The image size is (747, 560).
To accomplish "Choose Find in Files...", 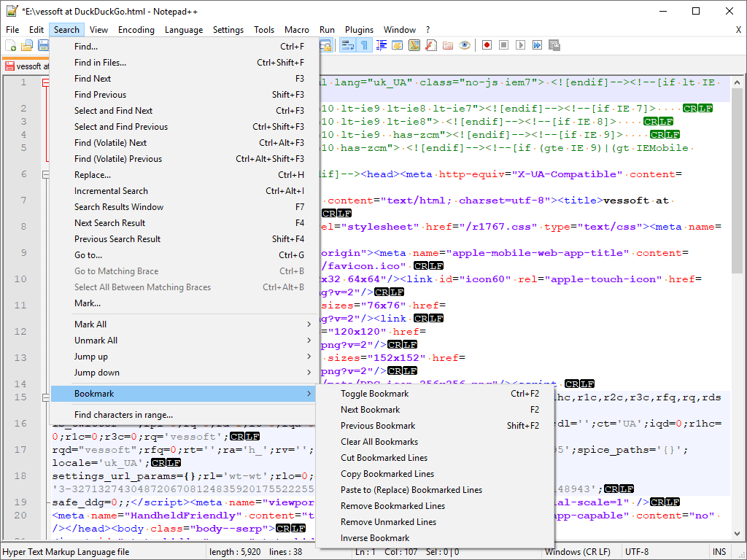I will [x=182, y=63].
